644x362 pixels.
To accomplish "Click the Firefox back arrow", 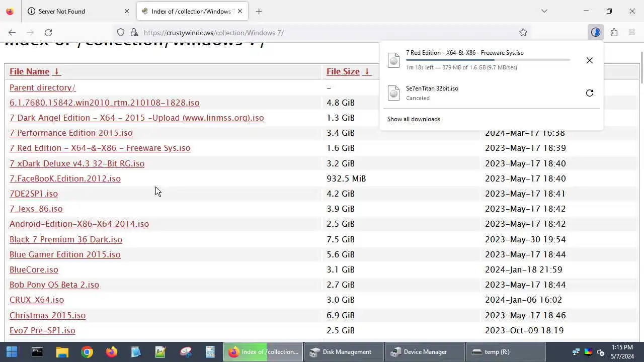I will click(x=12, y=33).
